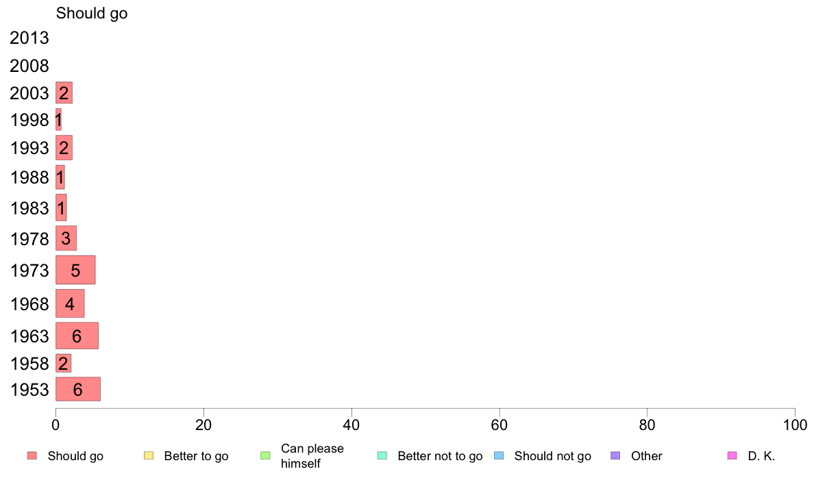Viewport: 814px width, 504px height.
Task: Select the 2003 bar showing 2
Action: coord(64,93)
